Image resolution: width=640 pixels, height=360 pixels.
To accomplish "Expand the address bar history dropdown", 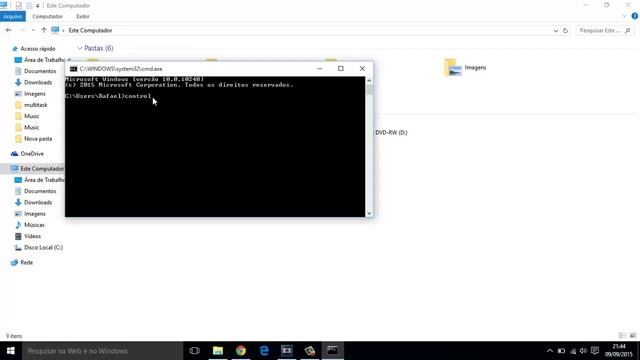I will (556, 31).
